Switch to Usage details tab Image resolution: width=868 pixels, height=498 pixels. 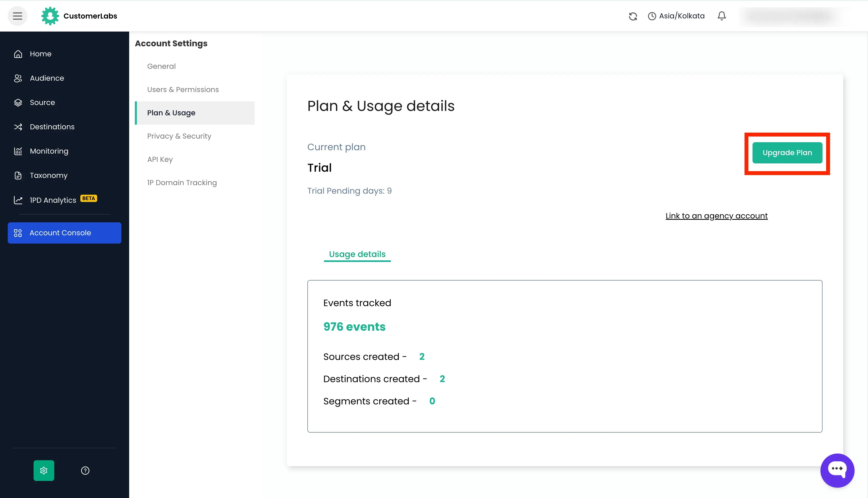click(x=357, y=254)
